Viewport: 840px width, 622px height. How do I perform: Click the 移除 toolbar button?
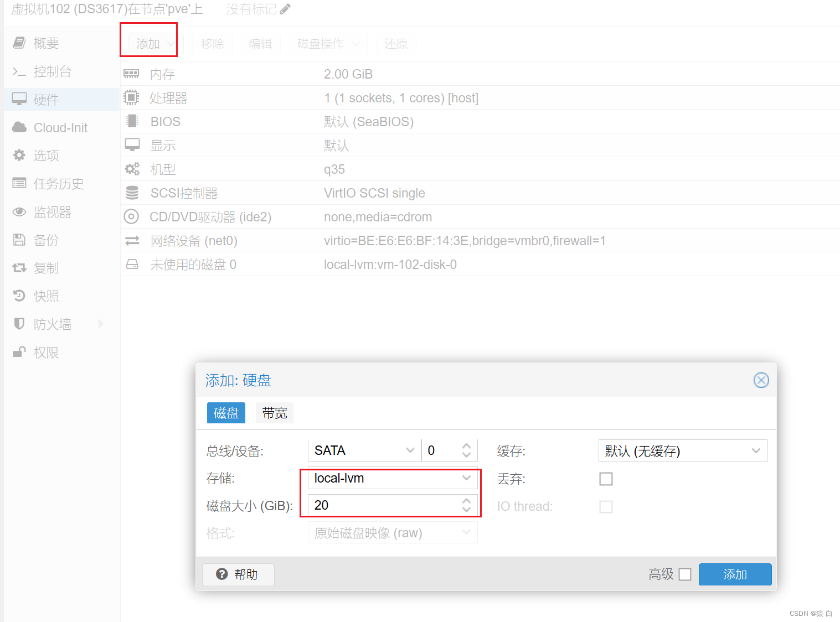pyautogui.click(x=213, y=43)
